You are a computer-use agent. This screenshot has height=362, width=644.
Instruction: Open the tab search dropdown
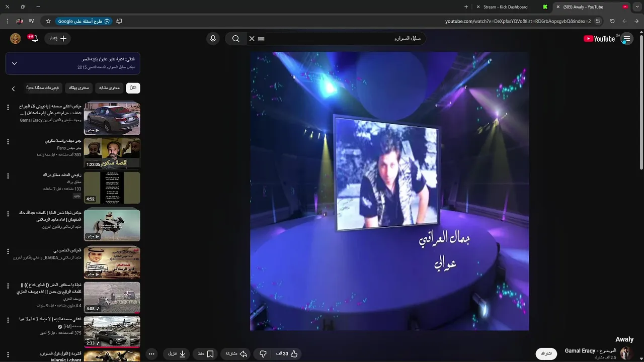[x=637, y=7]
